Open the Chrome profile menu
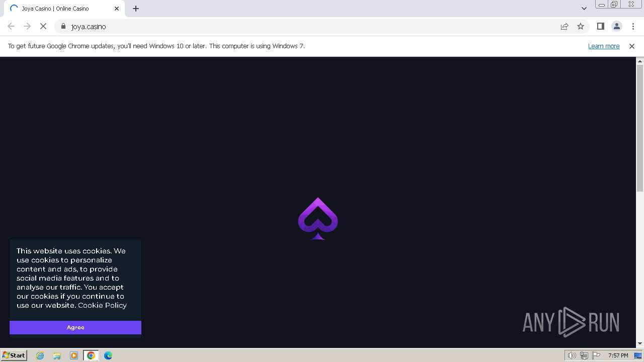Screen dimensions: 644x362 click(x=617, y=26)
